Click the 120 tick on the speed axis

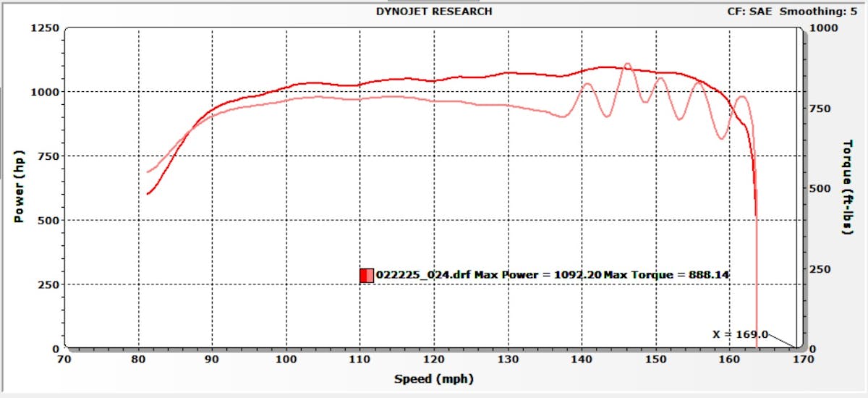(x=434, y=359)
